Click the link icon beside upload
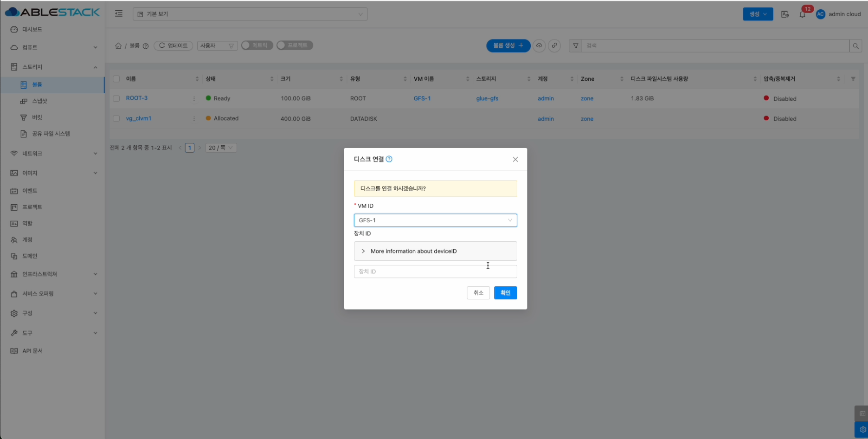The width and height of the screenshot is (868, 439). [x=554, y=45]
